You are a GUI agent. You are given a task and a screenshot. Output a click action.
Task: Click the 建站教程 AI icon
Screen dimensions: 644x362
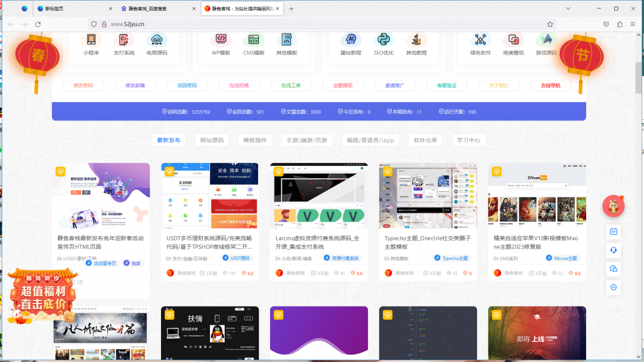351,40
